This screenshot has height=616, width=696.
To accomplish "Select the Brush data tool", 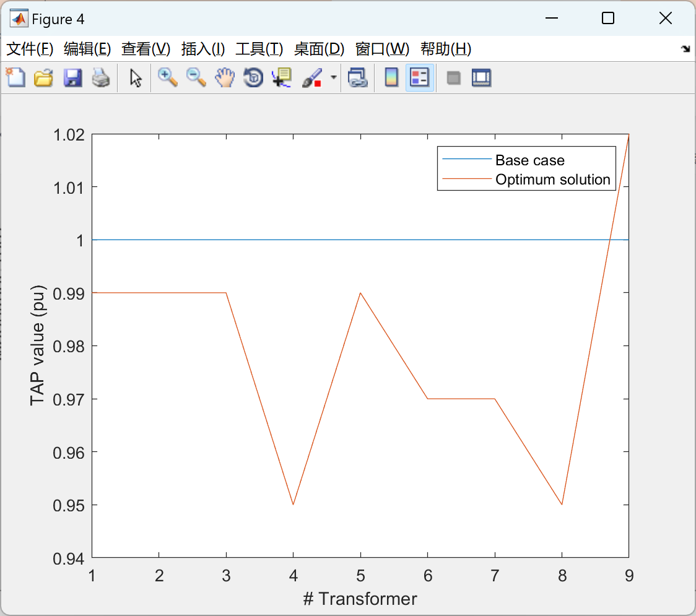I will tap(312, 77).
